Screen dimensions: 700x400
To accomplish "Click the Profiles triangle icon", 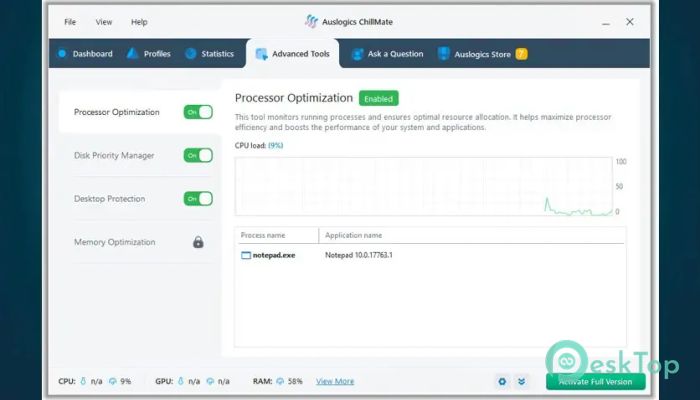I will [132, 54].
